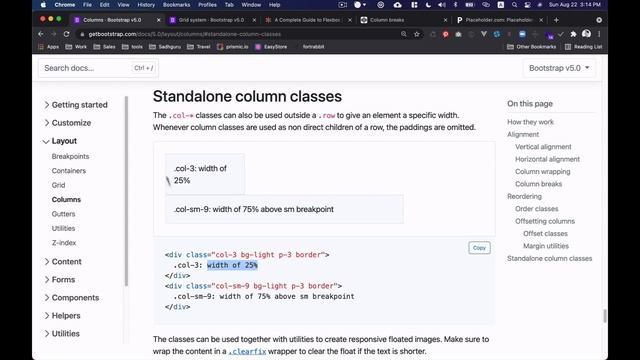640x360 pixels.
Task: Click the Bluetooth icon in menu bar
Action: (456, 5)
